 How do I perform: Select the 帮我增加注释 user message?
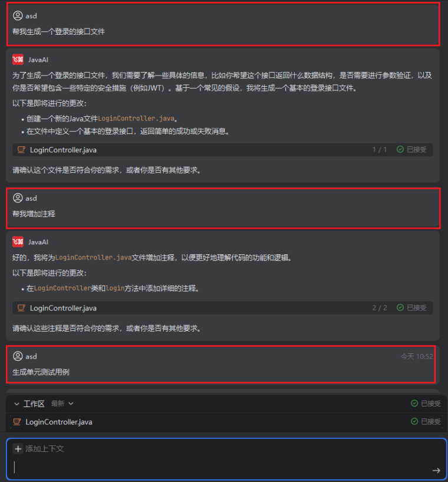(x=223, y=208)
